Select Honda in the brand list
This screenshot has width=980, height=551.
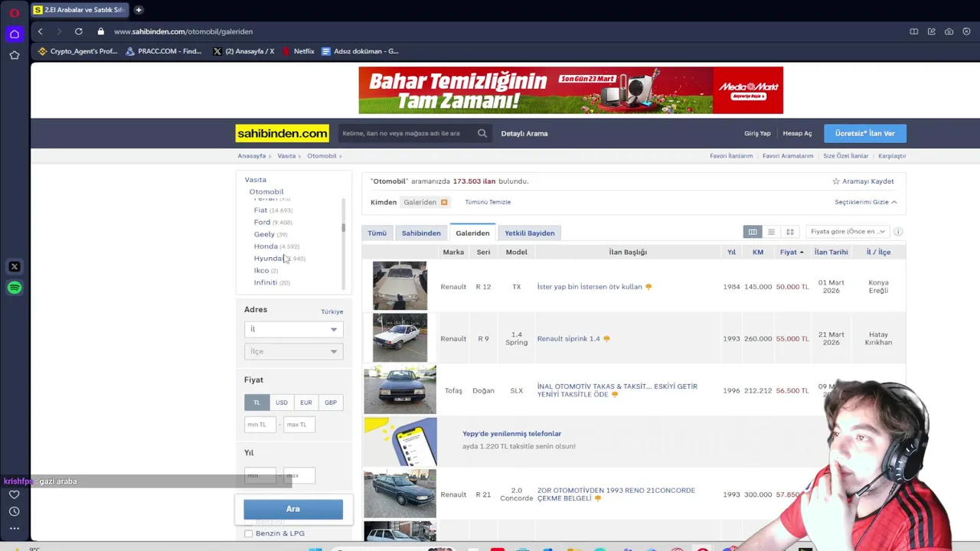pyautogui.click(x=266, y=246)
